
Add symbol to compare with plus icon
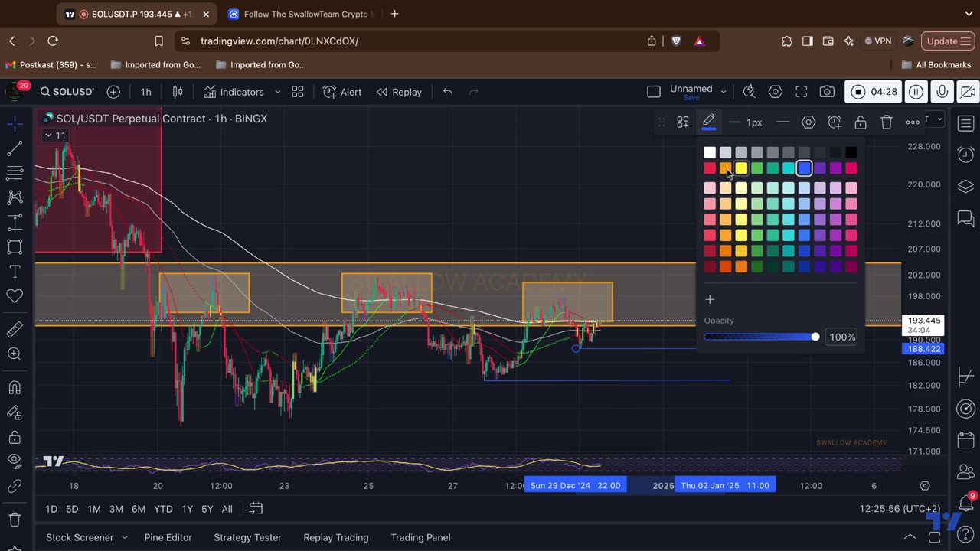113,92
